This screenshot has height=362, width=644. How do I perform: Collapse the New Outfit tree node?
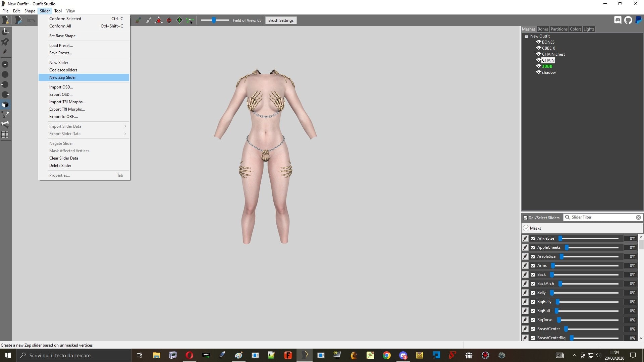point(526,37)
